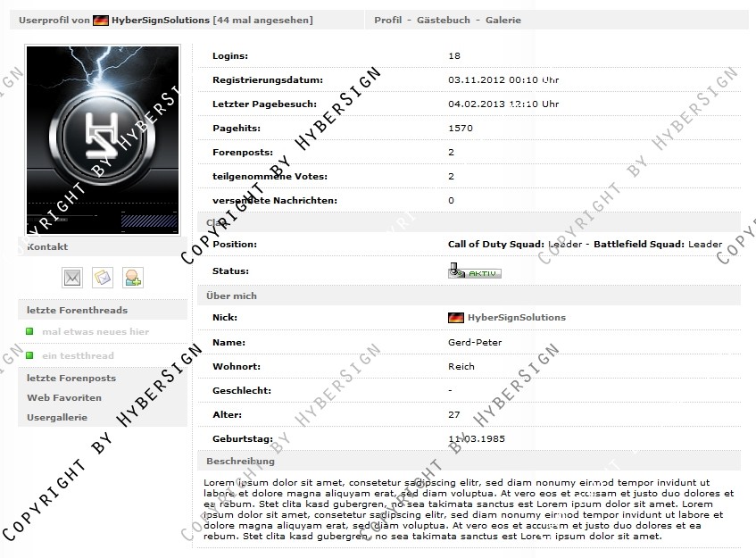Click the email contact envelope icon
Viewport: 756px width, 558px height.
point(72,278)
